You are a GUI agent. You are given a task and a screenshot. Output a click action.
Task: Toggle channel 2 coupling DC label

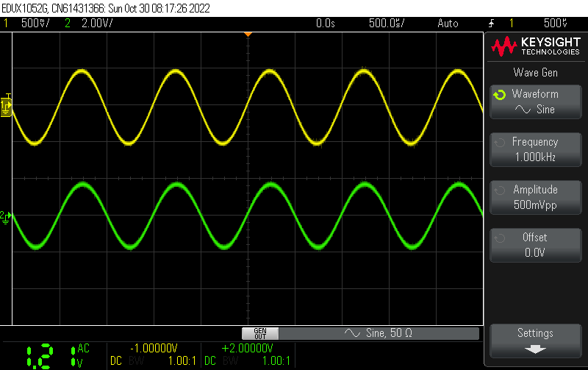click(209, 361)
